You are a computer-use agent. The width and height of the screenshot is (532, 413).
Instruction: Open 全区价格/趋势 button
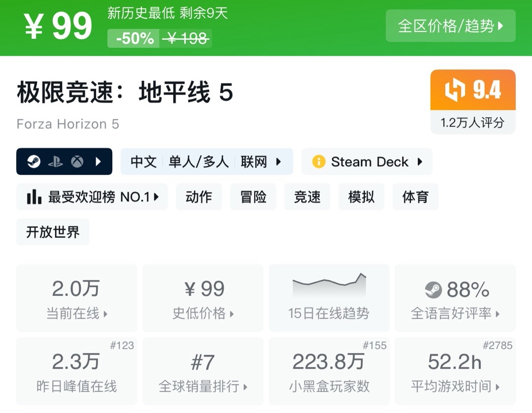[x=450, y=26]
